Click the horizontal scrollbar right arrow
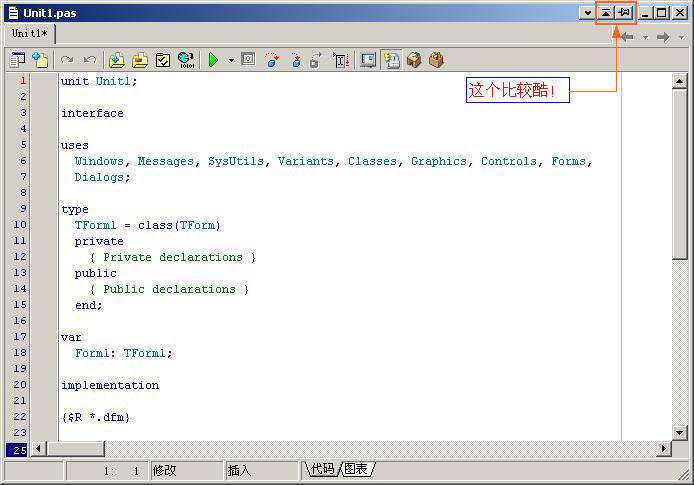Viewport: 694px width, 485px height. point(663,449)
